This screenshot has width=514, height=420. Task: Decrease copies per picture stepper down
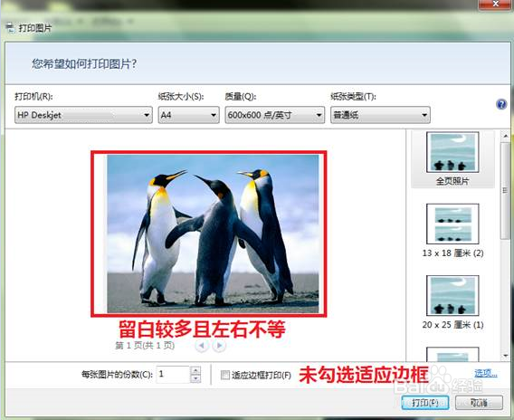point(195,378)
